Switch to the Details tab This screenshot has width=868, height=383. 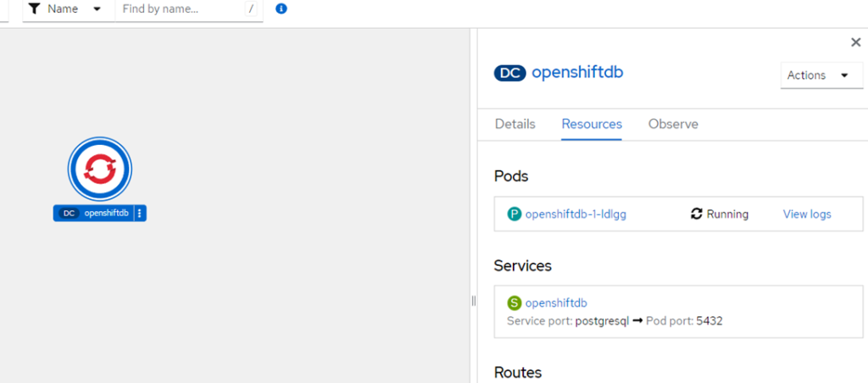coord(515,124)
